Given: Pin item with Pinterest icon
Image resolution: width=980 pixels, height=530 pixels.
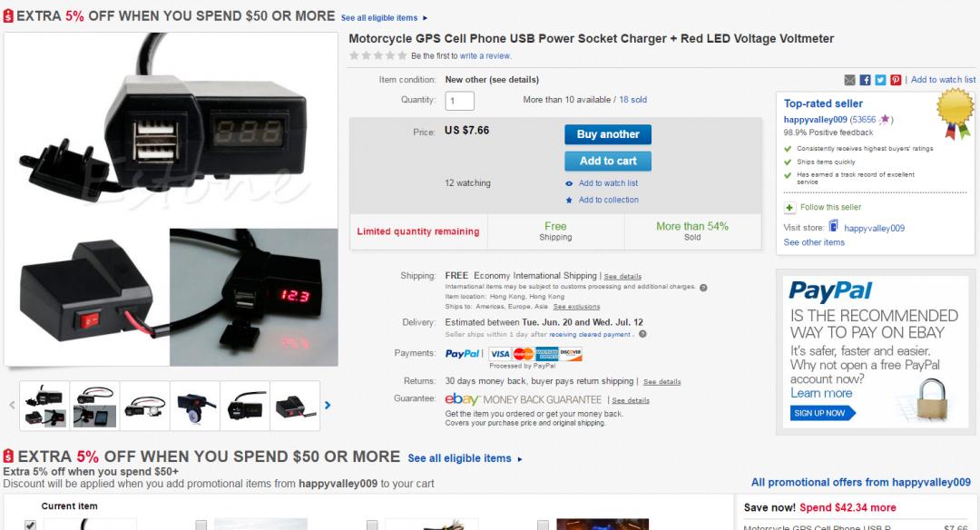Looking at the screenshot, I should pos(896,80).
